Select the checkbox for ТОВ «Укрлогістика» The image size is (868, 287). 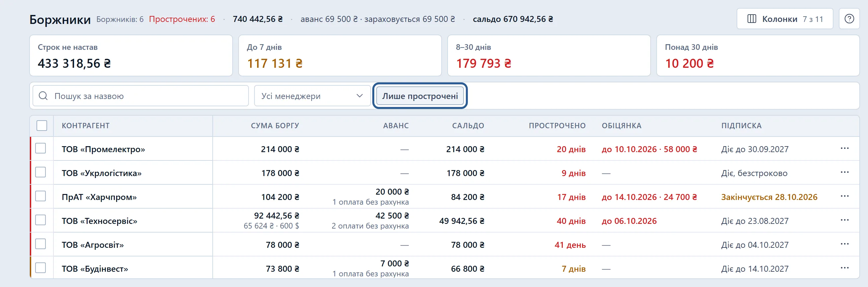[x=40, y=172]
